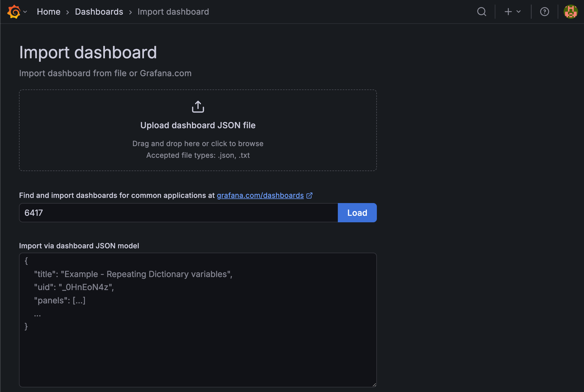Expand the chevron next to the Grafana logo

click(25, 12)
